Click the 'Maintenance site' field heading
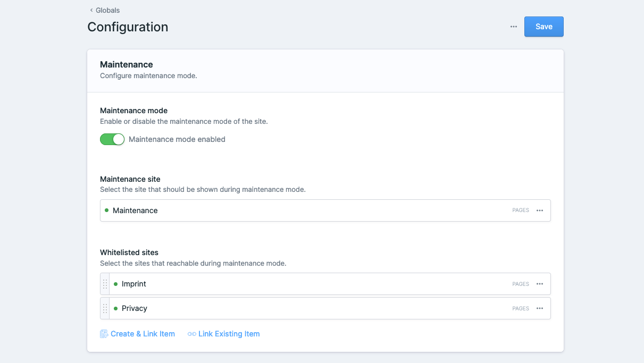This screenshot has width=644, height=363. coord(130,179)
